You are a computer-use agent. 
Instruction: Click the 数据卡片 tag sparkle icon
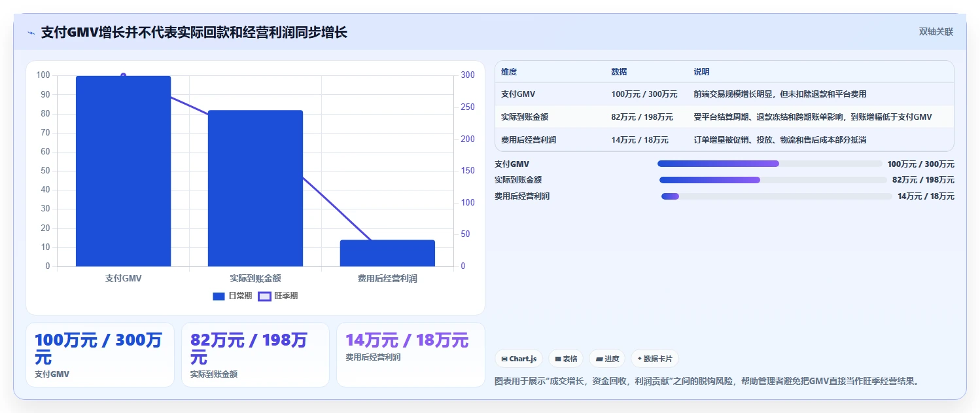point(639,359)
